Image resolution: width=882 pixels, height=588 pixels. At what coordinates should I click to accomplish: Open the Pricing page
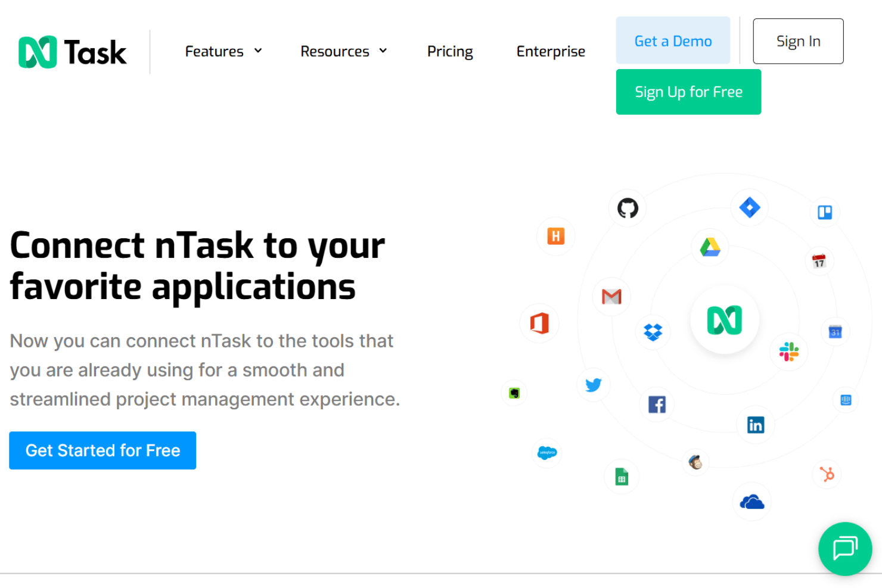(450, 52)
